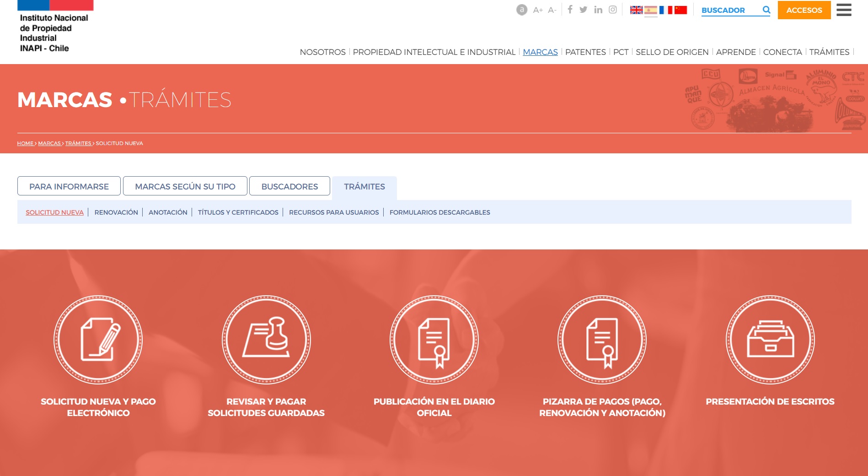Open PCT main menu item

coord(621,52)
